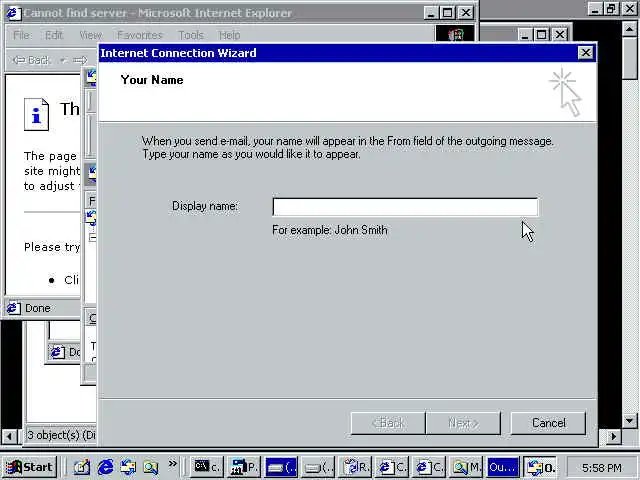The width and height of the screenshot is (640, 480).
Task: Click the disabled Next button
Action: pyautogui.click(x=463, y=423)
